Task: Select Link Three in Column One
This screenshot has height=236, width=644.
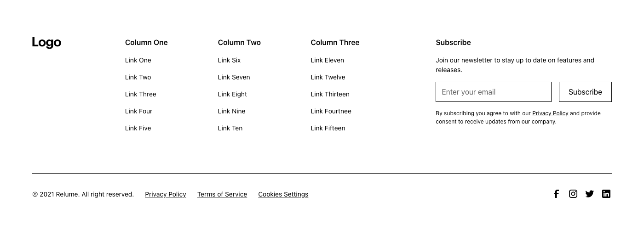Action: pos(140,94)
